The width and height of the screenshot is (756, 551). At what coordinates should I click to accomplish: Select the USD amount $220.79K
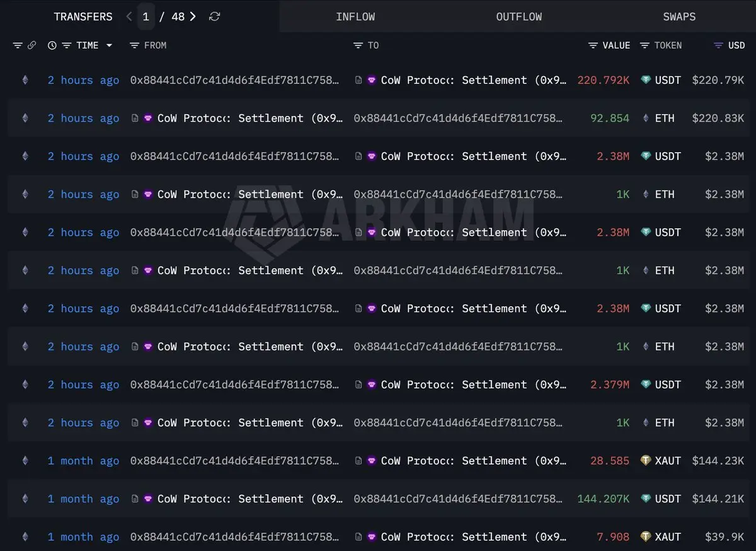click(718, 80)
